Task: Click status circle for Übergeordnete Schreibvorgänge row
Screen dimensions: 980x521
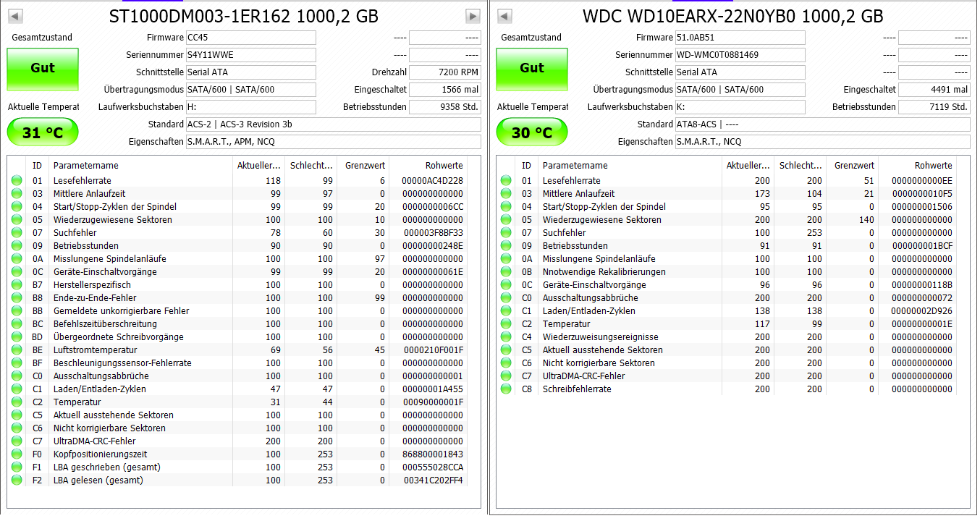Action: coord(17,337)
